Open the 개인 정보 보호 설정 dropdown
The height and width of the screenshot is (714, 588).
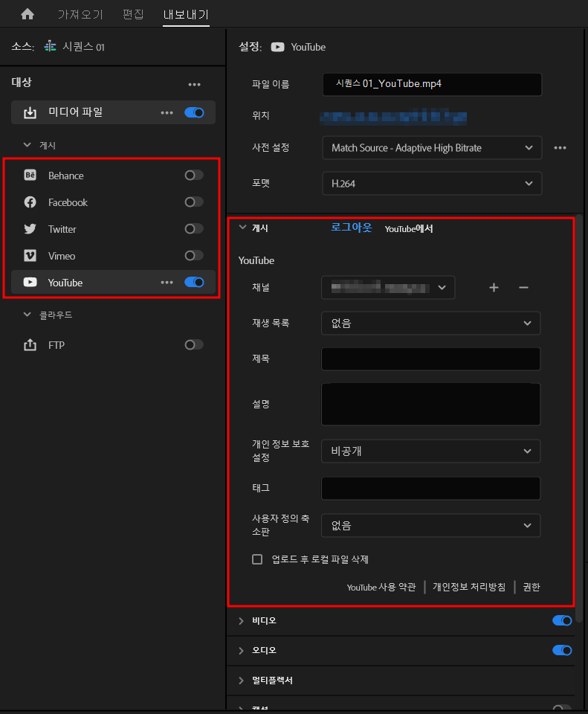point(431,451)
